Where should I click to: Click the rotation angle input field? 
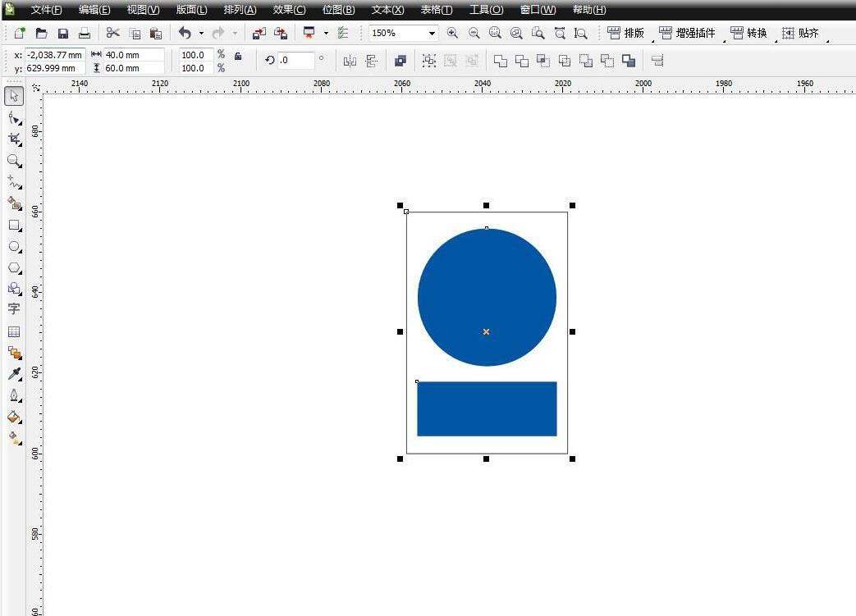point(296,60)
